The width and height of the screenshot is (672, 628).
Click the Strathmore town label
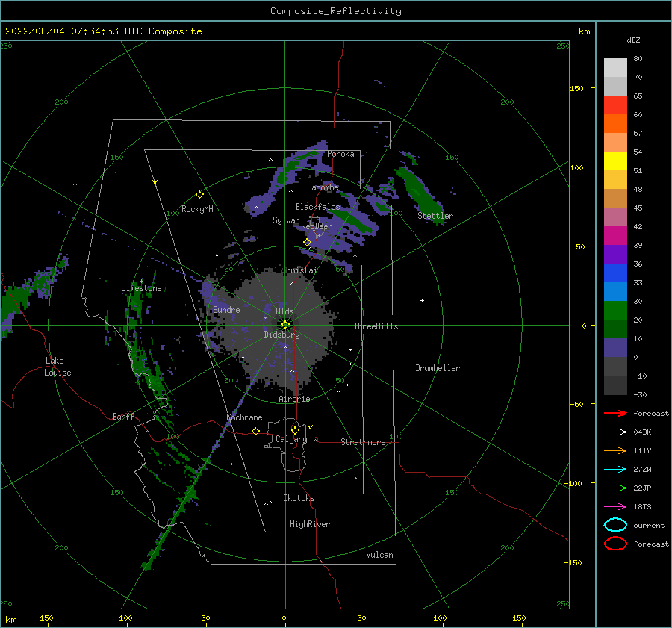[363, 442]
